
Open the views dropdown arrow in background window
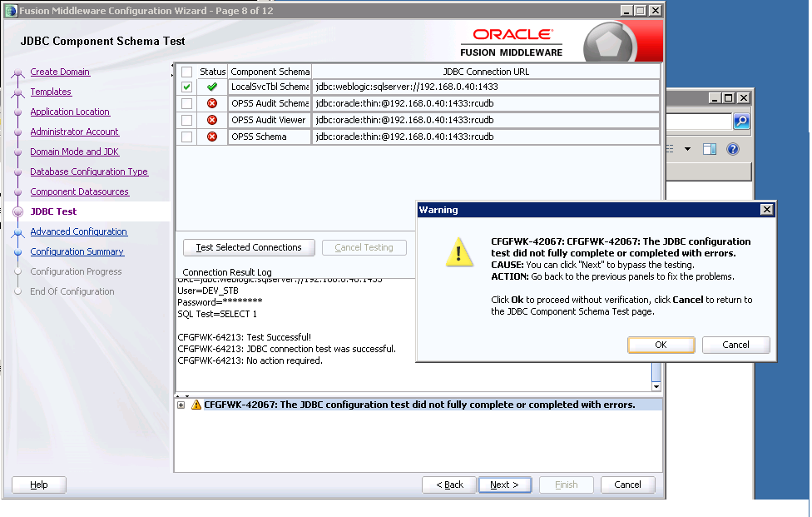point(687,149)
